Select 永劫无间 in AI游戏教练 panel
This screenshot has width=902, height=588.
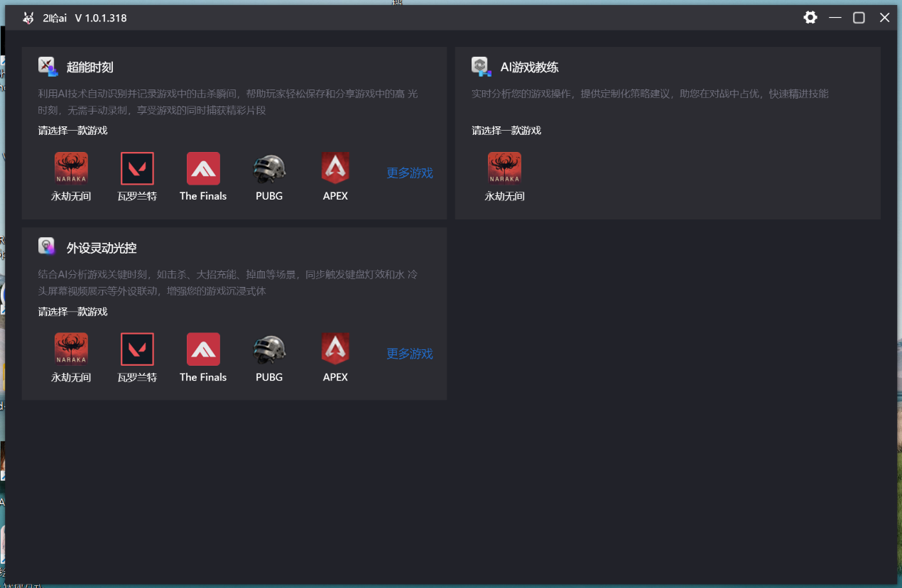click(x=504, y=169)
